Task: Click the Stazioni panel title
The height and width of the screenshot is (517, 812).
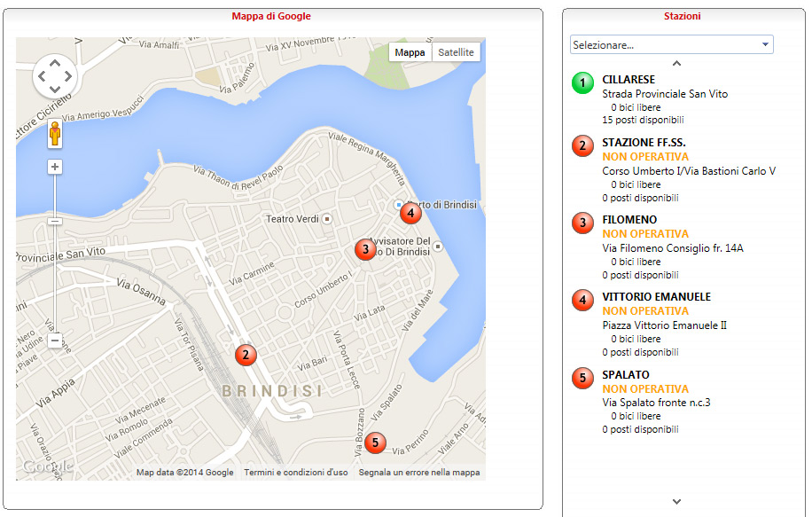Action: point(682,16)
